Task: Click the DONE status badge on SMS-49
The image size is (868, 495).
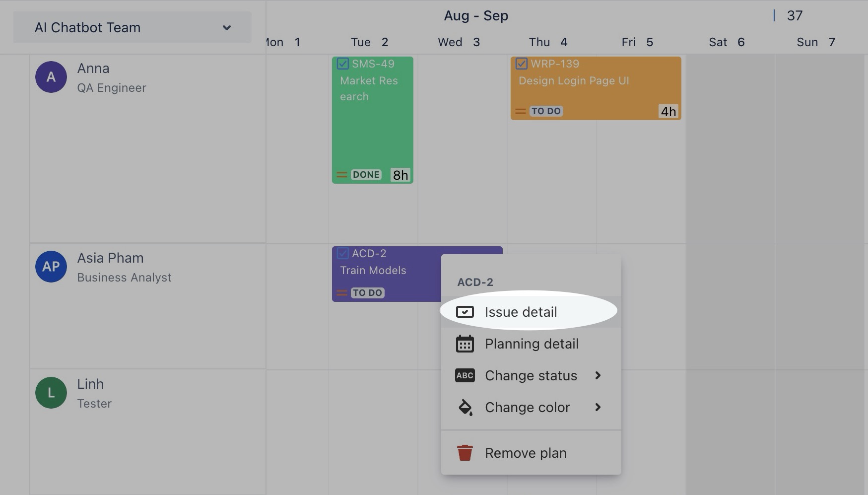Action: 366,175
